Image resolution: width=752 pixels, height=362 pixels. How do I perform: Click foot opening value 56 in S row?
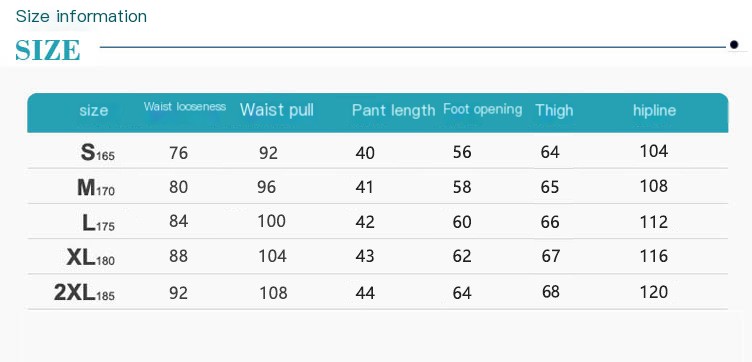462,152
